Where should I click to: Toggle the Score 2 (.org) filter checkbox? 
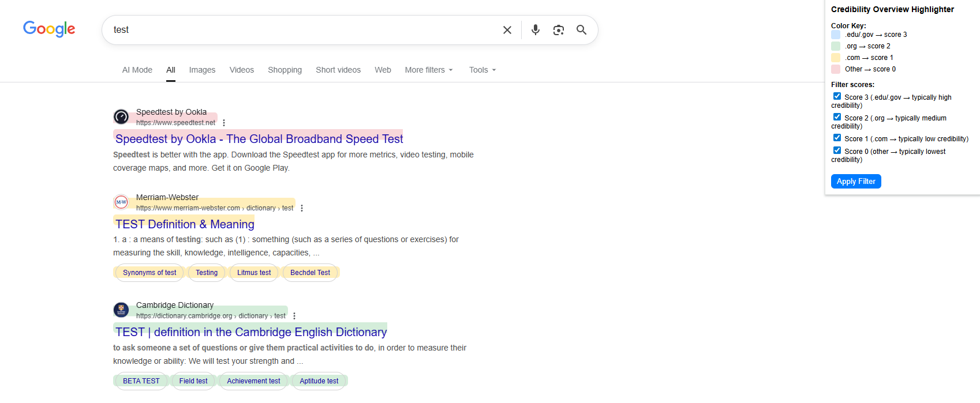837,117
